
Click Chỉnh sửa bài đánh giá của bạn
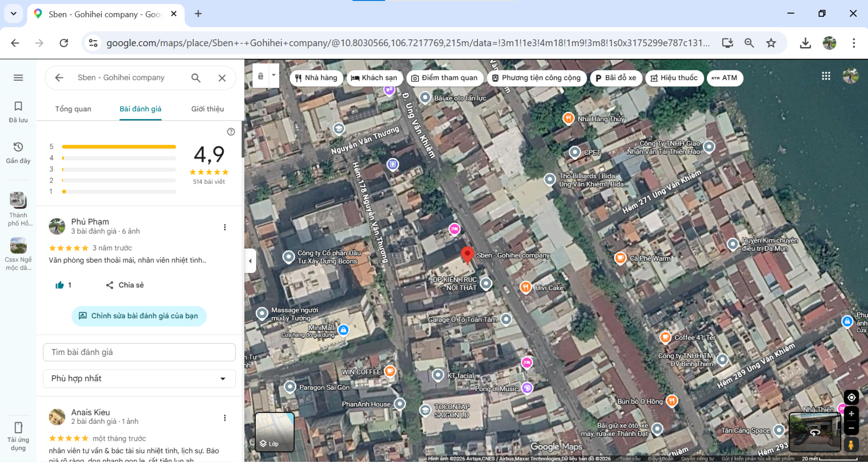click(x=139, y=316)
